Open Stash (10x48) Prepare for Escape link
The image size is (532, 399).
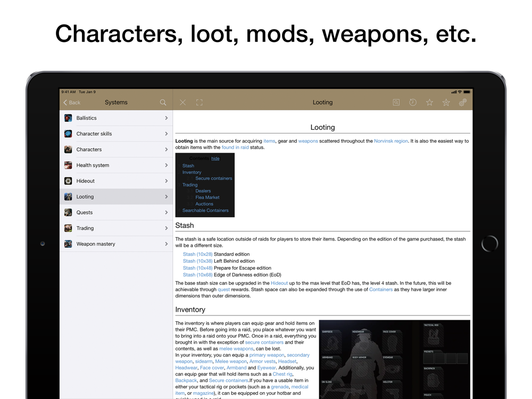(x=197, y=268)
